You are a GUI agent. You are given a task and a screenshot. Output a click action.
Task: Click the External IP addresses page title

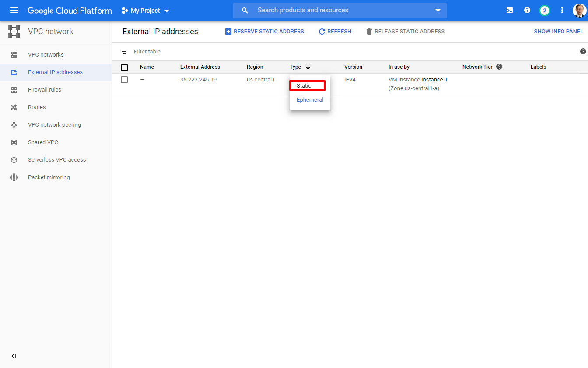160,32
